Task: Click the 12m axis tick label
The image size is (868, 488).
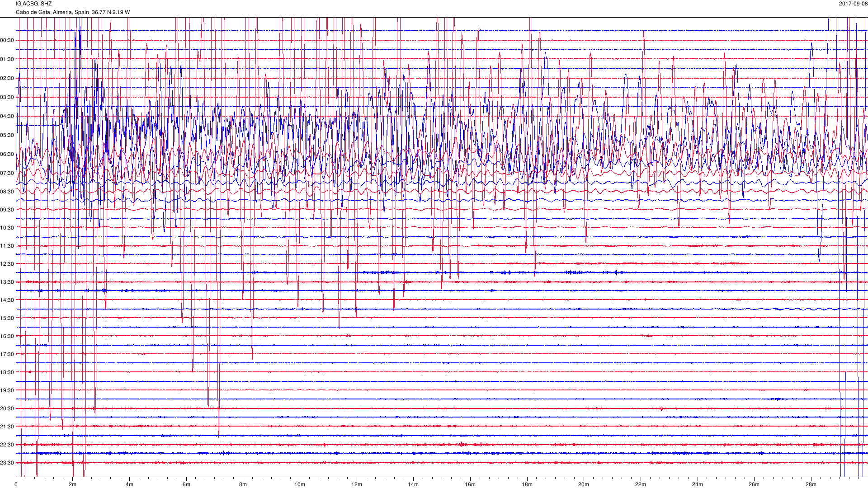Action: (x=357, y=484)
